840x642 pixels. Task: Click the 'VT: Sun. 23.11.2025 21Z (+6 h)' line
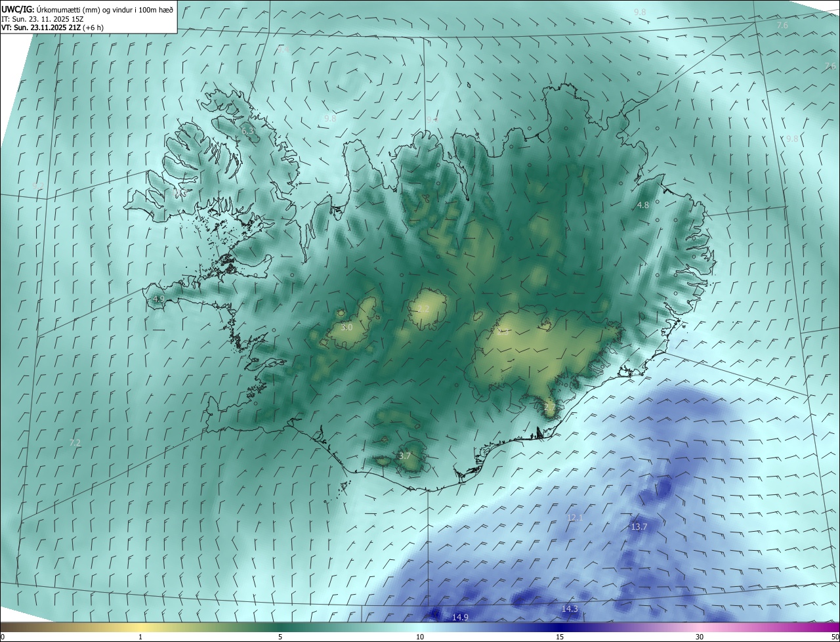point(52,28)
